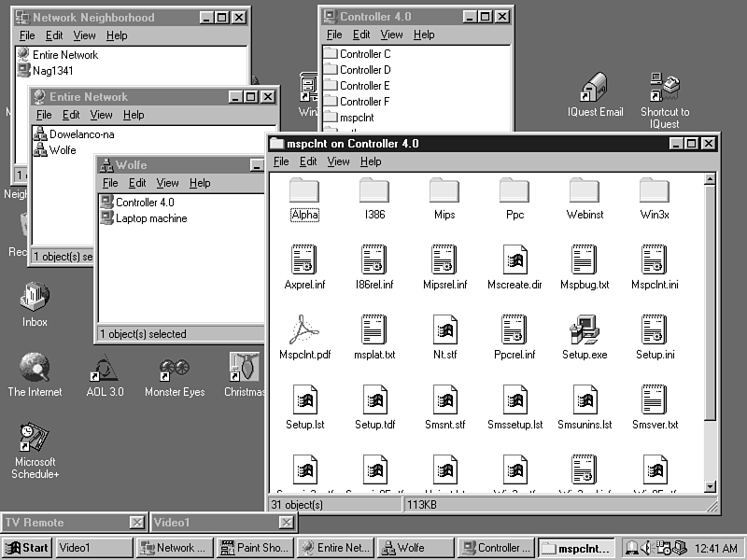Screen dimensions: 747x560
Task: Select Dowelanco-na in Entire Network window
Action: coord(74,134)
